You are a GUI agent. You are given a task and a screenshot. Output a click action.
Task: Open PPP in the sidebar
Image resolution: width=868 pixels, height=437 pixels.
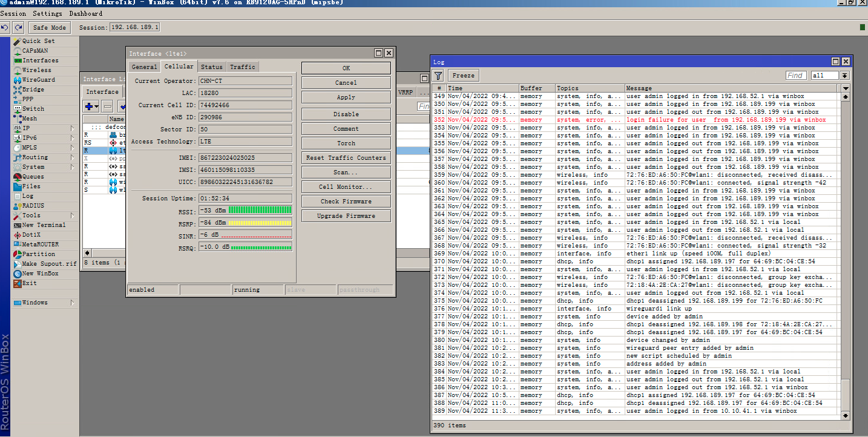point(28,99)
